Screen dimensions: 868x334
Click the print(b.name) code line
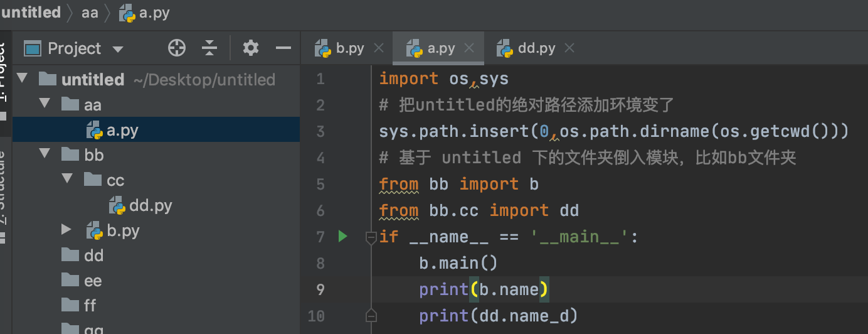coord(484,289)
